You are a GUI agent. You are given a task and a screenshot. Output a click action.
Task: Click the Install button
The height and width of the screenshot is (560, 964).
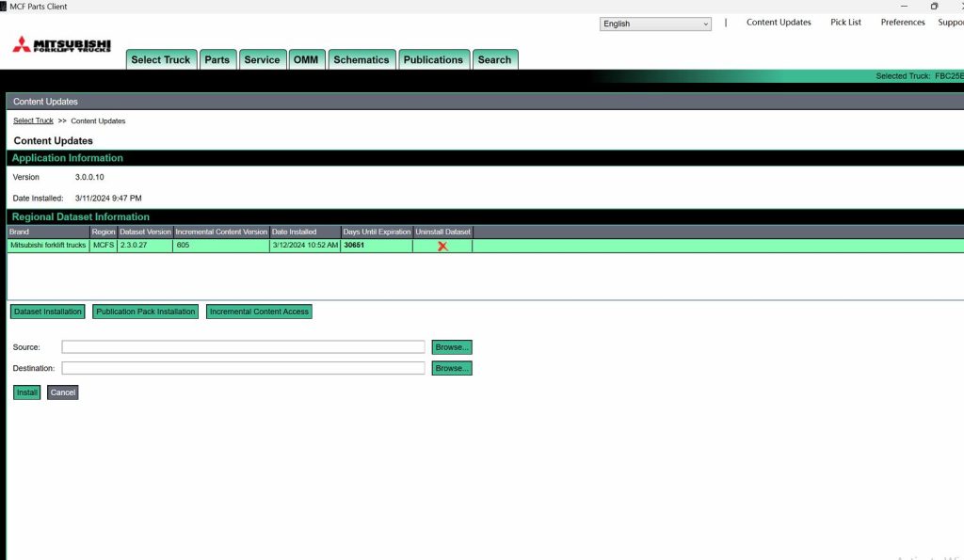coord(25,392)
